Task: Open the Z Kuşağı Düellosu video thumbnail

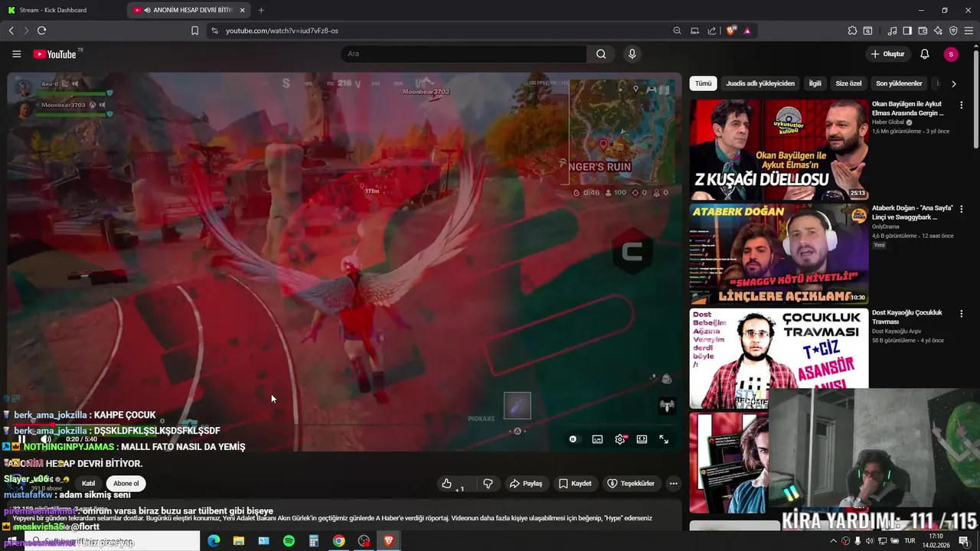Action: point(779,149)
